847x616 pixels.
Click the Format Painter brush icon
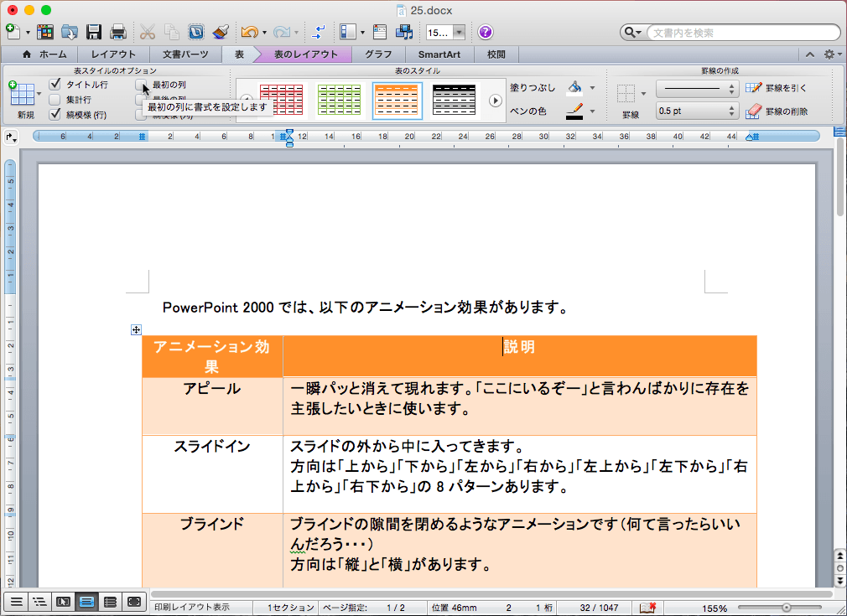[x=220, y=33]
